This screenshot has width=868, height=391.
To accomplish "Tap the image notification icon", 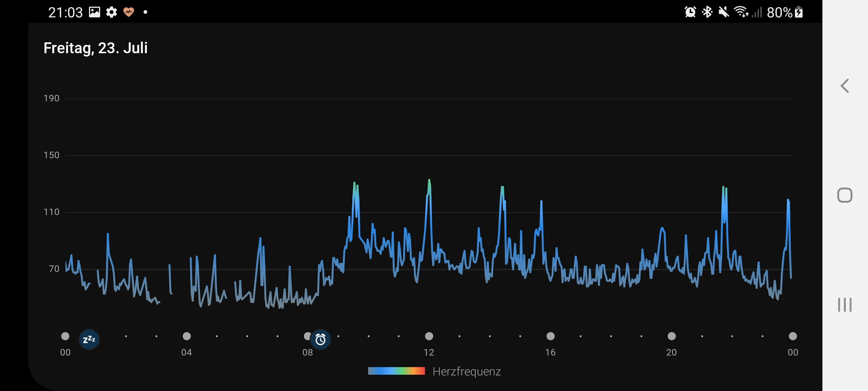I will 94,12.
